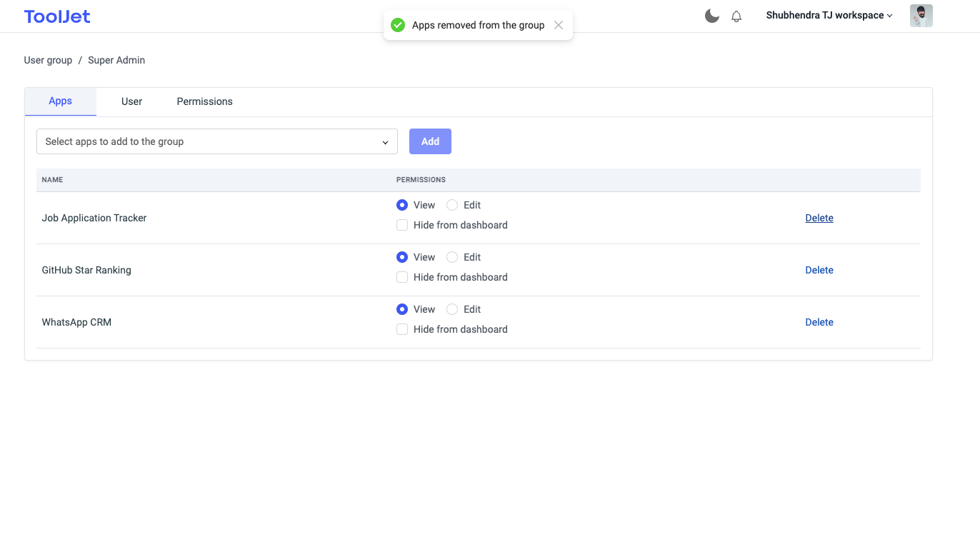
Task: Delete the WhatsApp CRM app
Action: point(819,322)
